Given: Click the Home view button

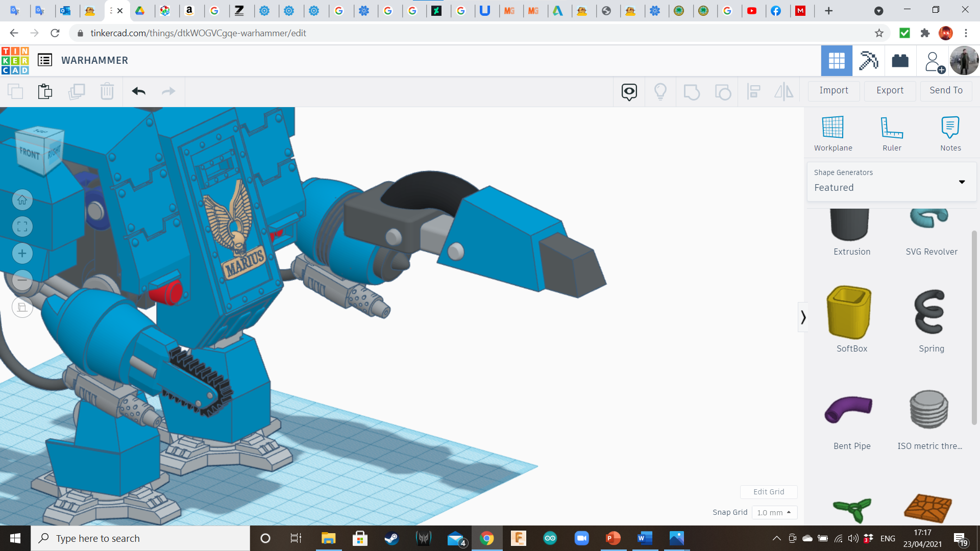Looking at the screenshot, I should pyautogui.click(x=22, y=200).
